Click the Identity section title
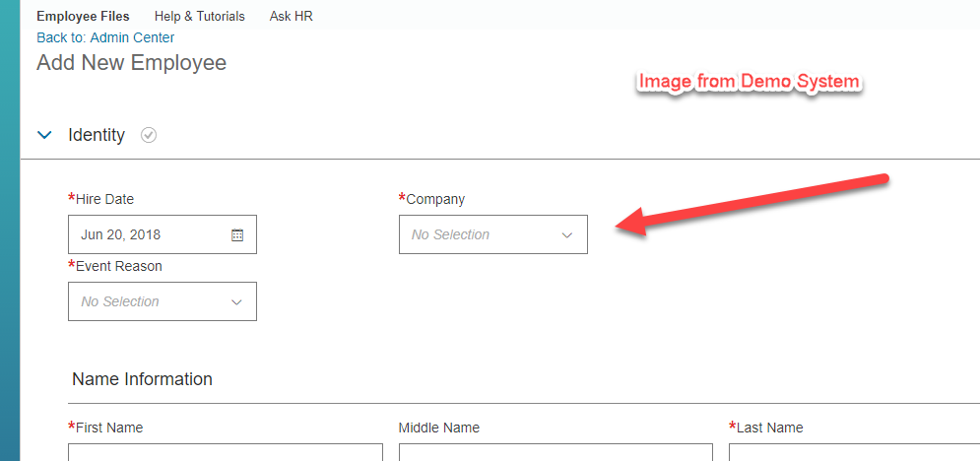980x461 pixels. (97, 135)
